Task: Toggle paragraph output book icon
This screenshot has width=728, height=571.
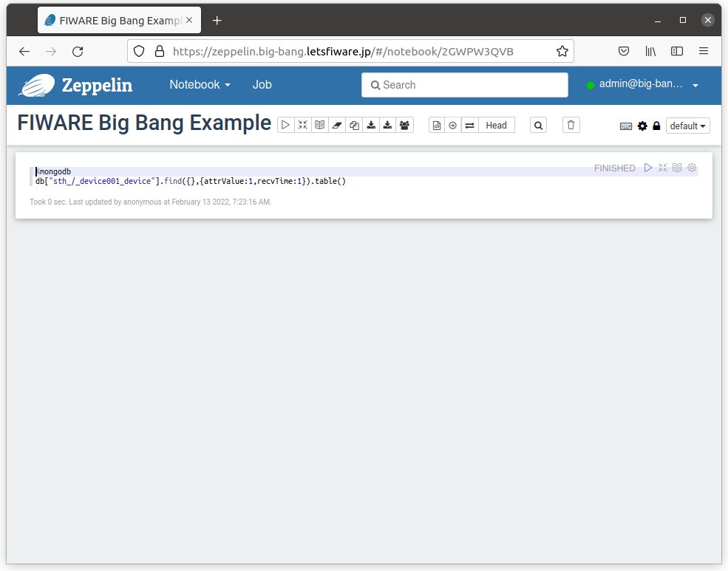Action: (677, 168)
